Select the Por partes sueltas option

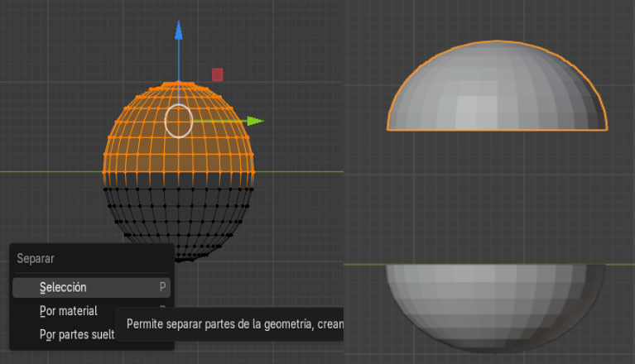tap(76, 335)
